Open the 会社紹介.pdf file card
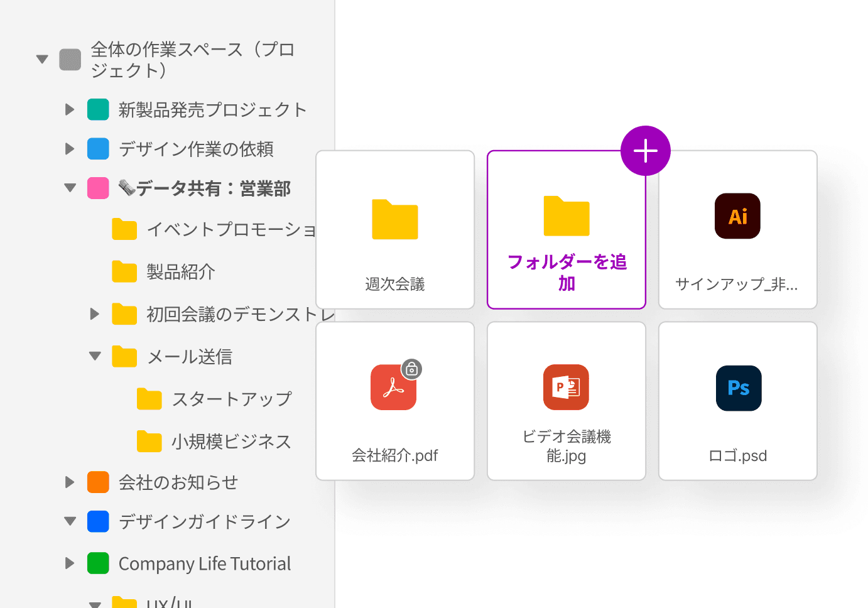This screenshot has width=868, height=608. pyautogui.click(x=395, y=401)
